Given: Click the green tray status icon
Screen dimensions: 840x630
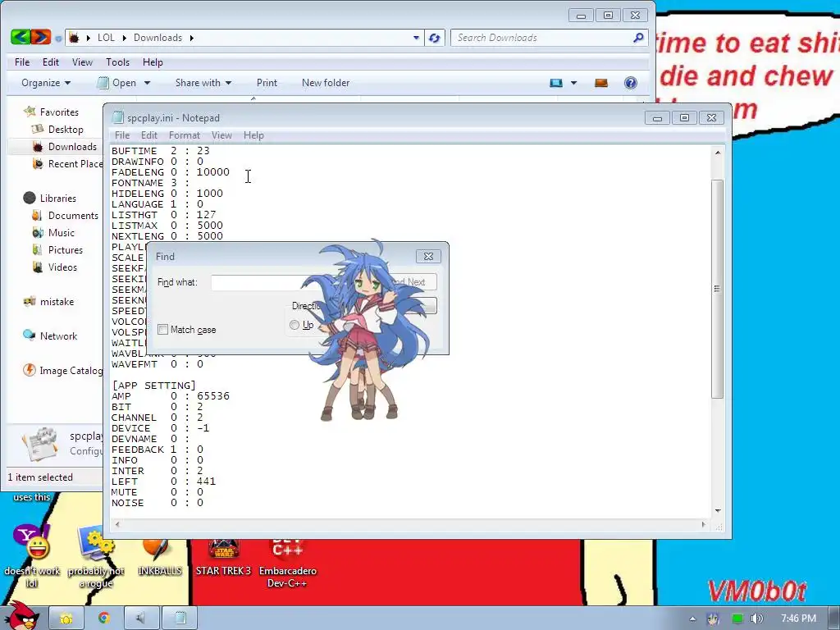Looking at the screenshot, I should [x=737, y=619].
